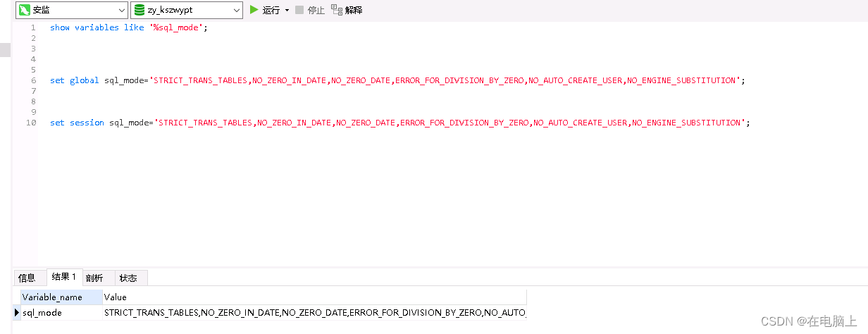This screenshot has height=334, width=868.
Task: Click line number 8 in the gutter
Action: [x=33, y=101]
